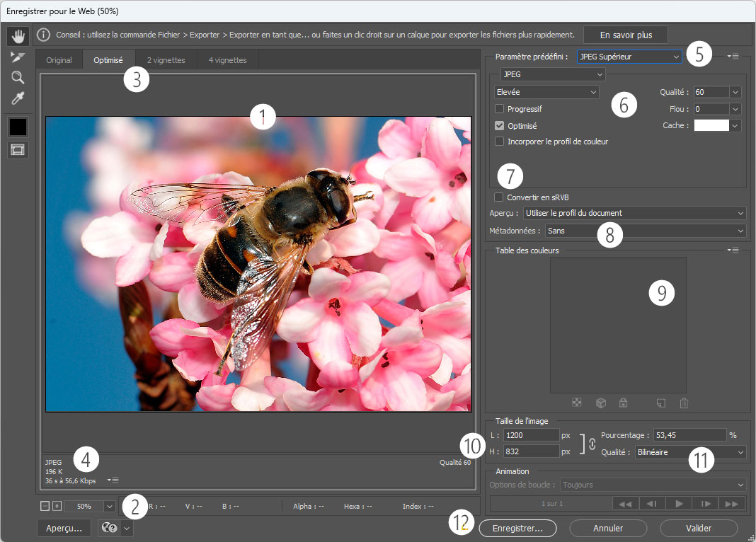
Task: Click the Valider button
Action: (x=699, y=528)
